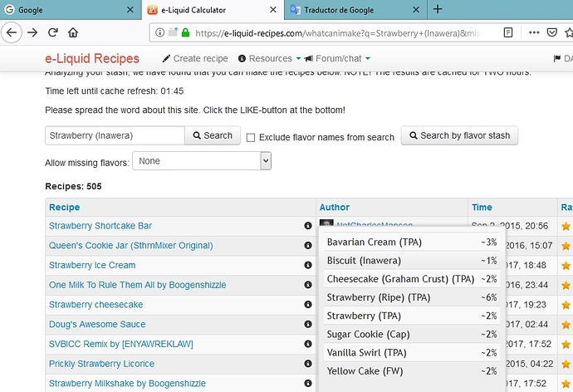Save page to Pocket icon
573x392 pixels.
pyautogui.click(x=551, y=33)
